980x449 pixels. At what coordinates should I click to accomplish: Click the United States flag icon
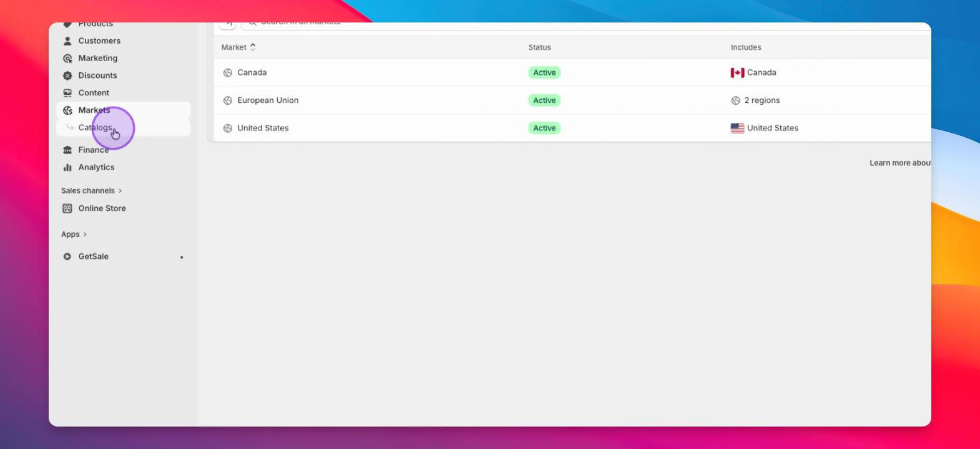point(737,128)
